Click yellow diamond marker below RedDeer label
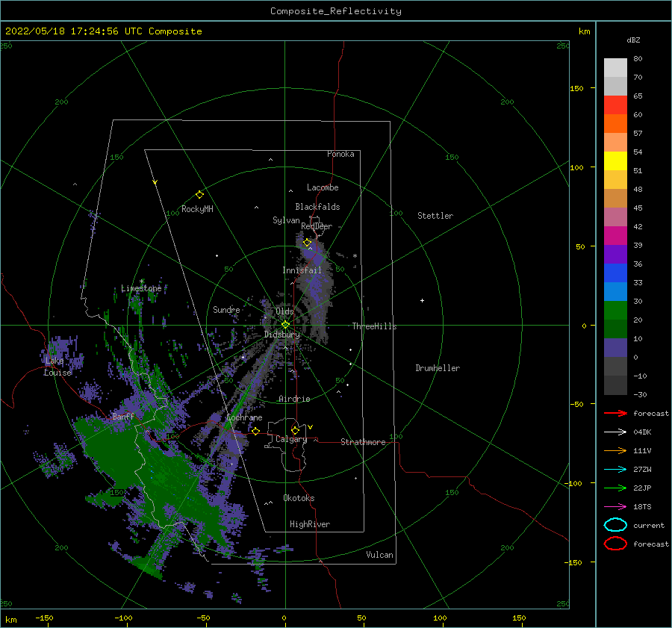Viewport: 672px width, 628px height. 307,243
